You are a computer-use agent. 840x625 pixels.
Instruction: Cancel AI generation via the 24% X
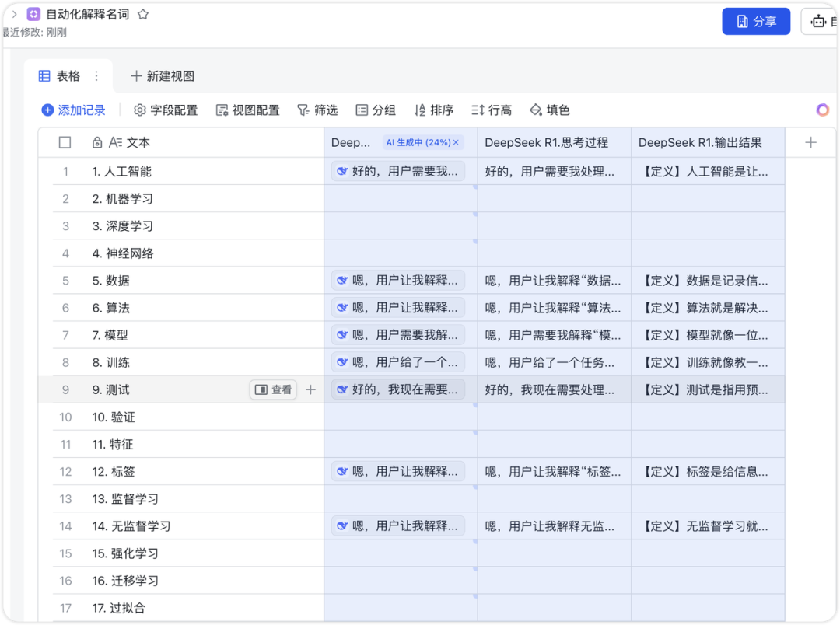click(x=456, y=142)
